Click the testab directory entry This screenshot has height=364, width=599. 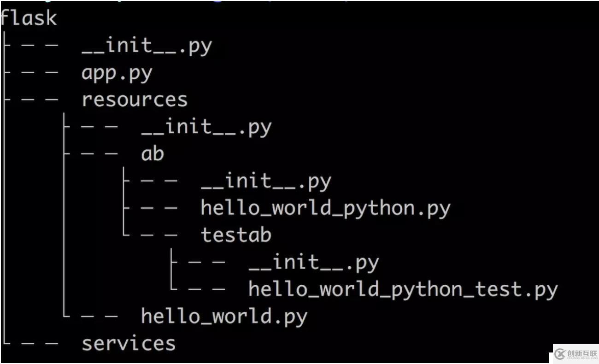tap(236, 235)
